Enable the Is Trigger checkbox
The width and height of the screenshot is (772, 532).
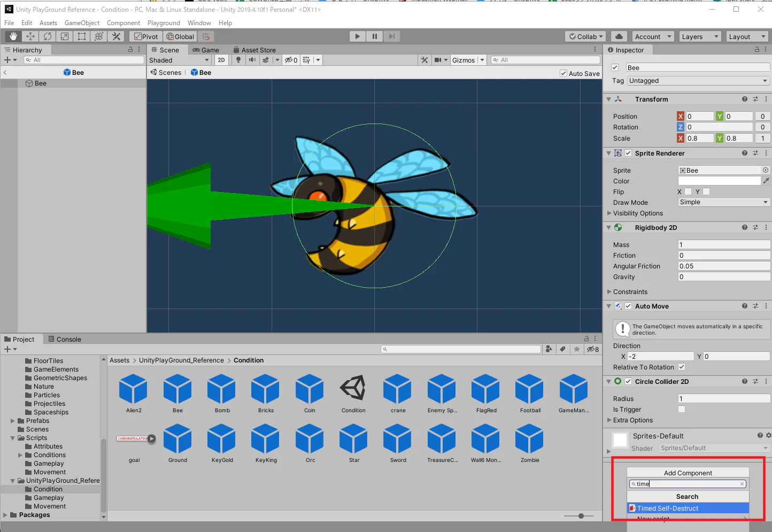682,409
